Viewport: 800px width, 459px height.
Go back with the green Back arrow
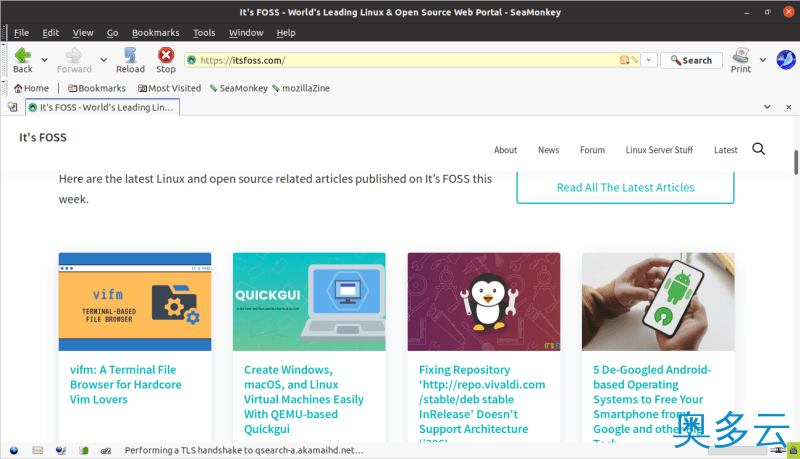[x=22, y=60]
